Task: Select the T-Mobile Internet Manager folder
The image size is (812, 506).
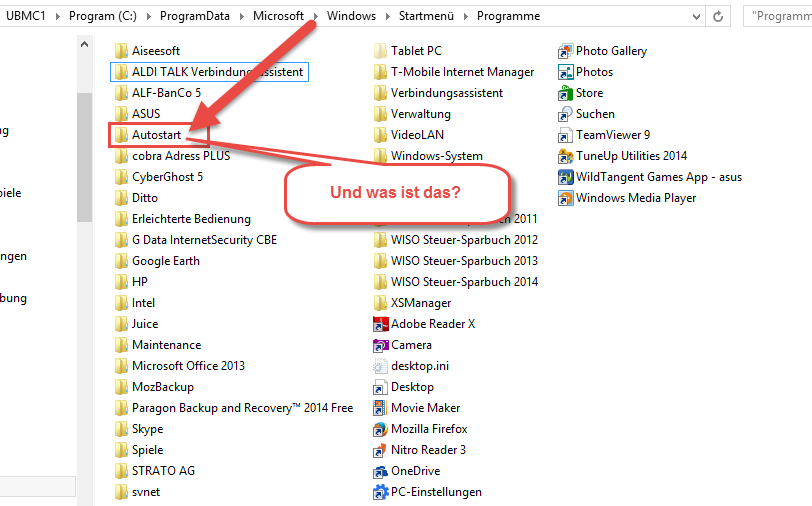Action: pyautogui.click(x=454, y=72)
